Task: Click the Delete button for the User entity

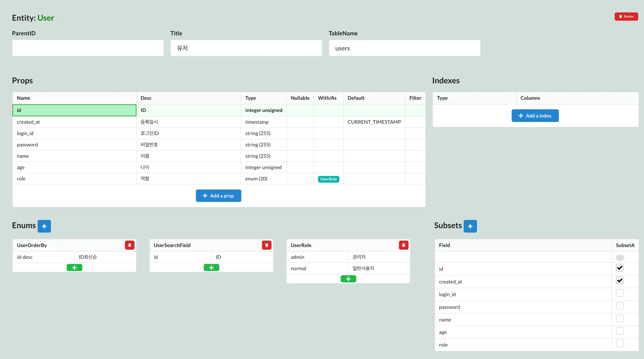Action: 626,16
